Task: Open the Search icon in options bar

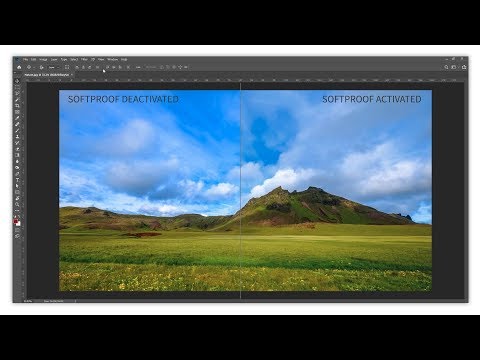Action: [446, 67]
